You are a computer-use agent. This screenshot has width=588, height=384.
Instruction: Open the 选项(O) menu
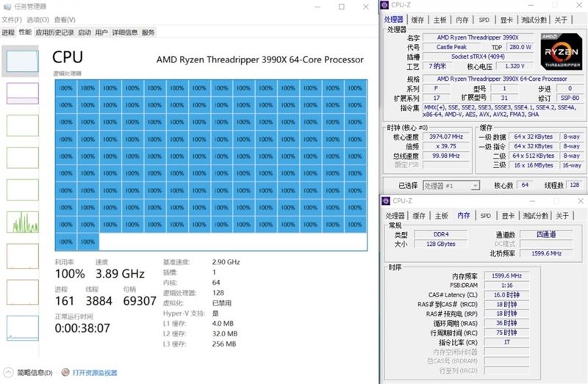38,20
